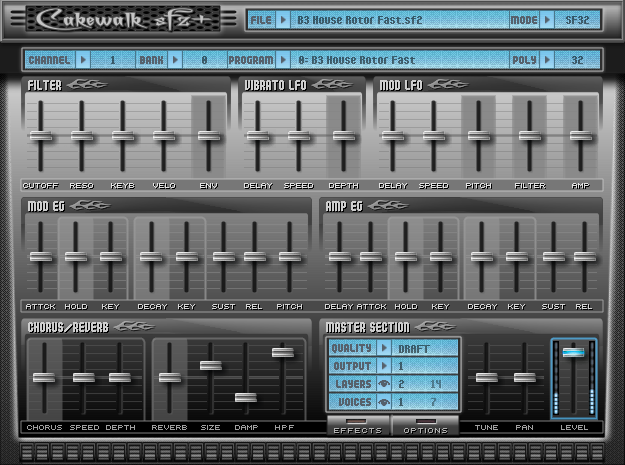Screen dimensions: 625x465
Task: Click the filter RESO slider handle
Action: (x=82, y=136)
